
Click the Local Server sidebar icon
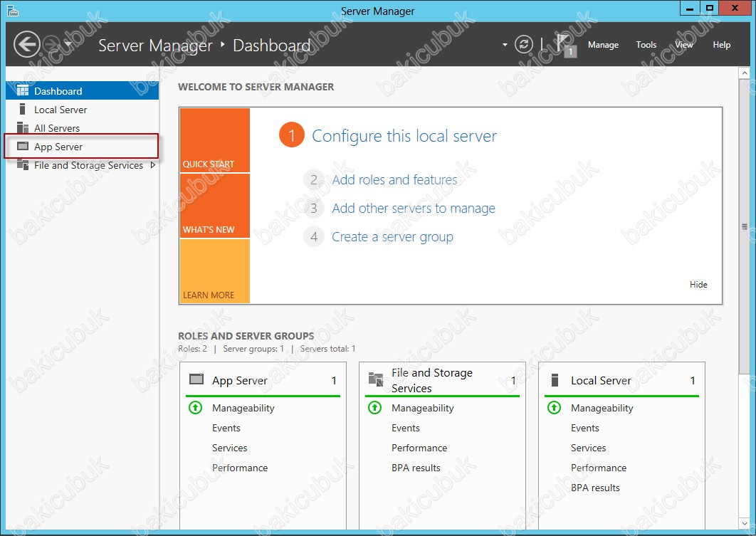click(x=22, y=110)
